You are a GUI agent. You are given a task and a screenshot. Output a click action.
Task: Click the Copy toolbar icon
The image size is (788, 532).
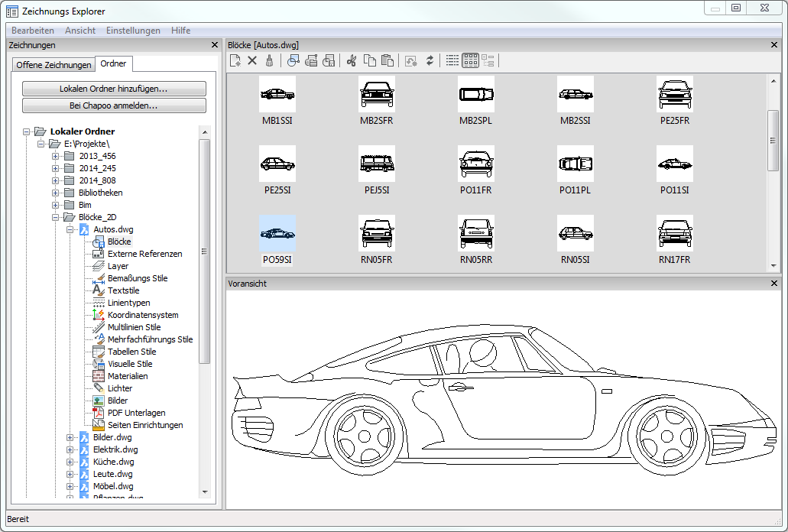[x=369, y=60]
